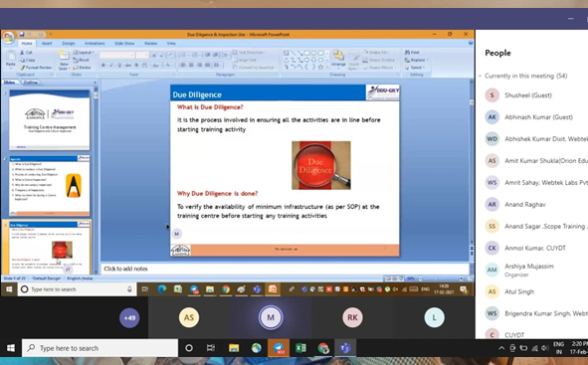Click the Office button in PowerPoint
The height and width of the screenshot is (365, 588).
point(8,38)
